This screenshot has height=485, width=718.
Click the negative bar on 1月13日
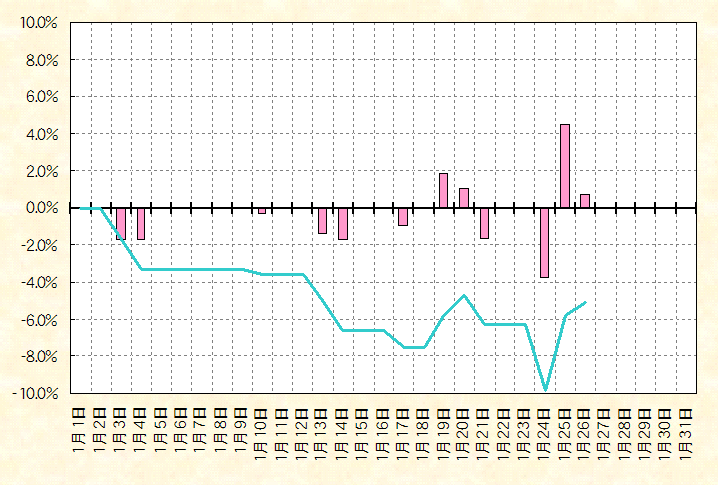[322, 221]
